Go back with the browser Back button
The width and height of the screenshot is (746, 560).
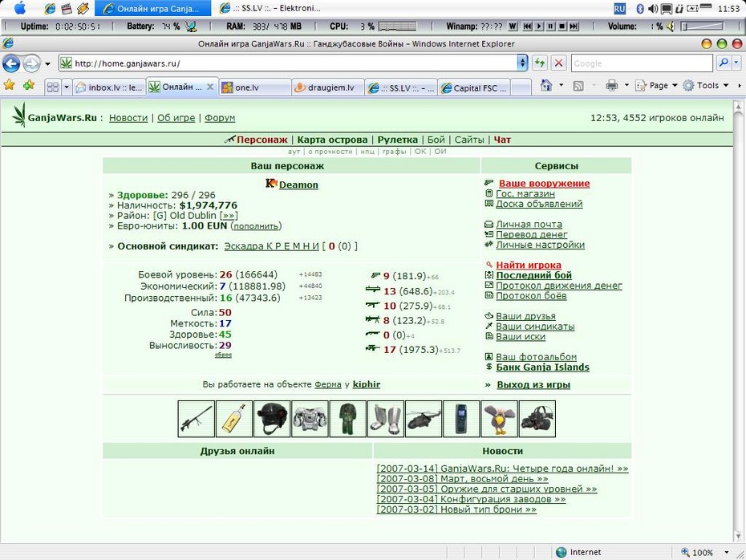[11, 63]
